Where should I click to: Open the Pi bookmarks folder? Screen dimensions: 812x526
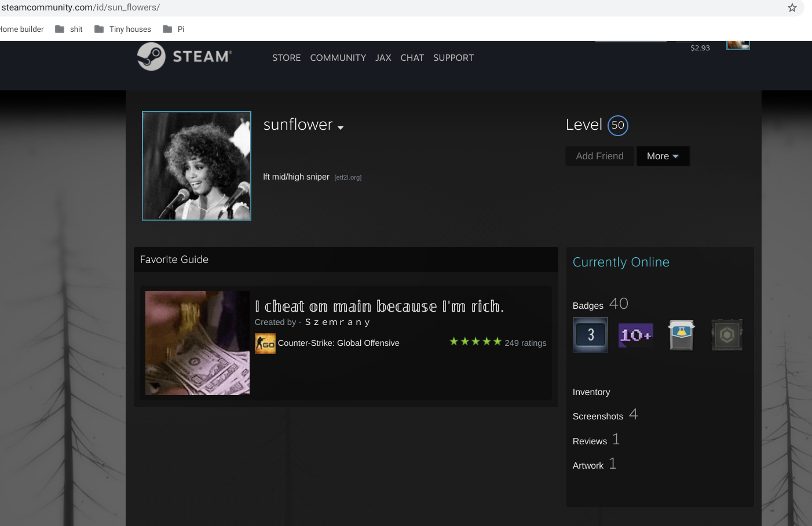(x=174, y=29)
